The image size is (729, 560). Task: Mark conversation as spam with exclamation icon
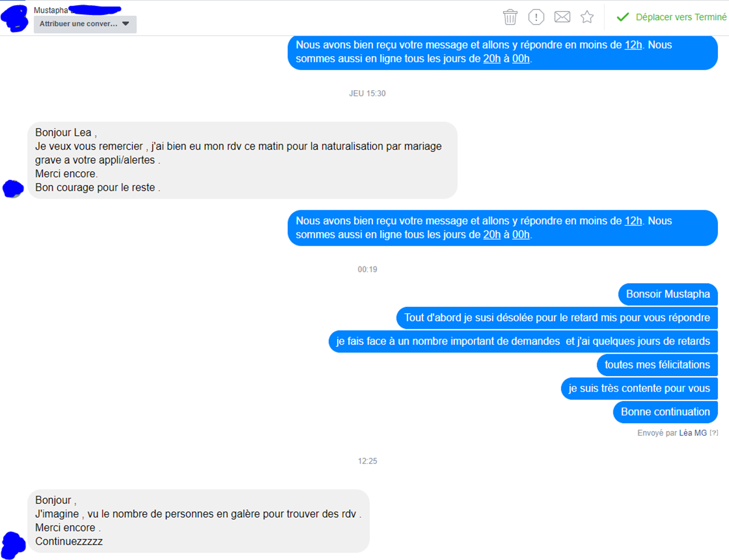(536, 17)
